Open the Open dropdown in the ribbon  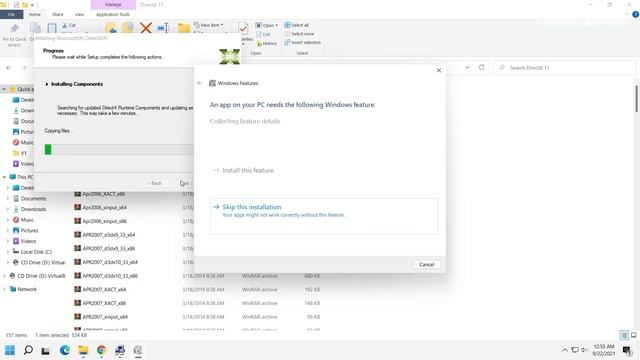tap(267, 25)
